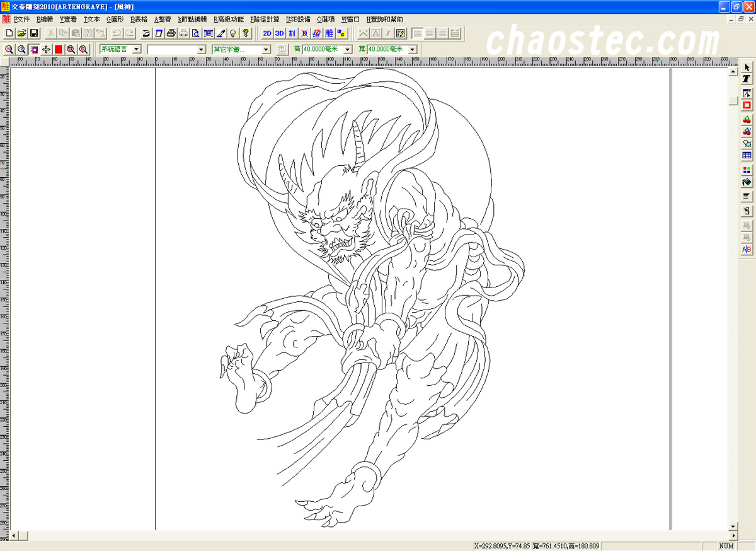Image resolution: width=756 pixels, height=551 pixels.
Task: Click the 高 height 40.0000毫米 input field
Action: point(323,49)
